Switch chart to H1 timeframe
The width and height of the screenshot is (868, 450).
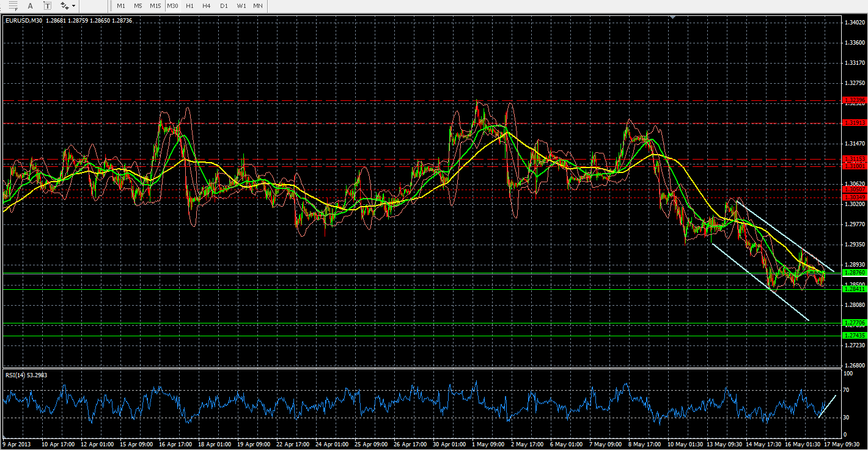pyautogui.click(x=190, y=6)
